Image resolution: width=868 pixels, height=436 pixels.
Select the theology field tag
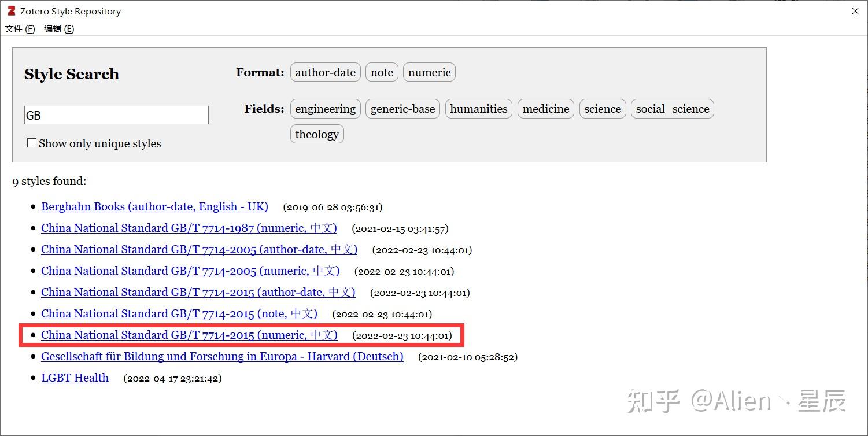point(317,134)
